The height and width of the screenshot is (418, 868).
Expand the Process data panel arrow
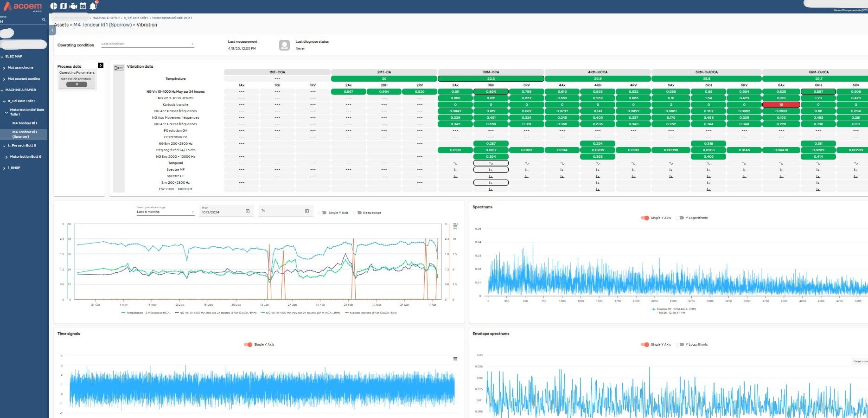(x=101, y=65)
